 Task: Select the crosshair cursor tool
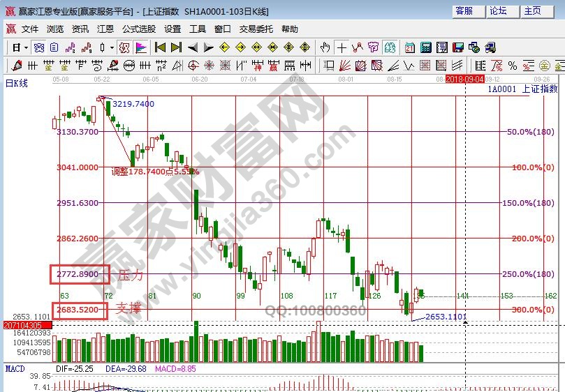pos(341,47)
